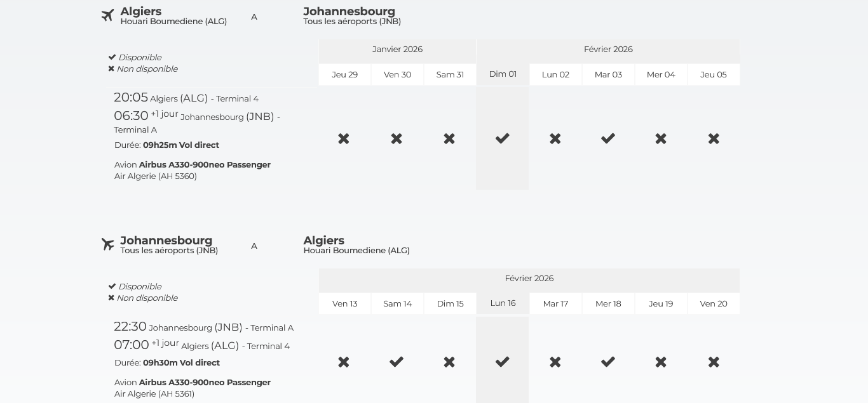Click unavailable cross under Ven 20

[714, 362]
